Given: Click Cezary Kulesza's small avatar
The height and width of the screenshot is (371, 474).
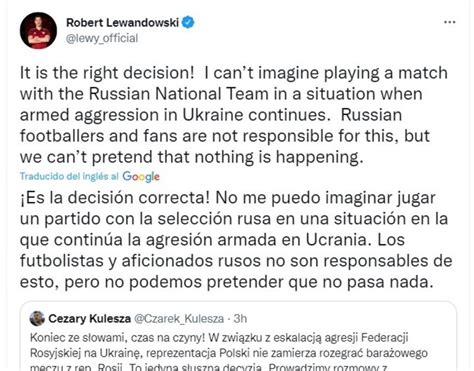Looking at the screenshot, I should pyautogui.click(x=37, y=319).
